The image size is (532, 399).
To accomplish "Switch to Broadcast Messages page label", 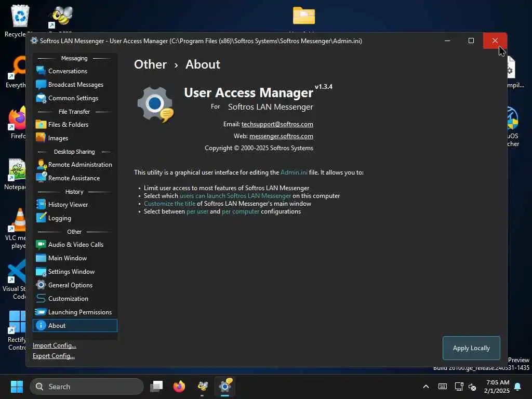I will tap(76, 85).
